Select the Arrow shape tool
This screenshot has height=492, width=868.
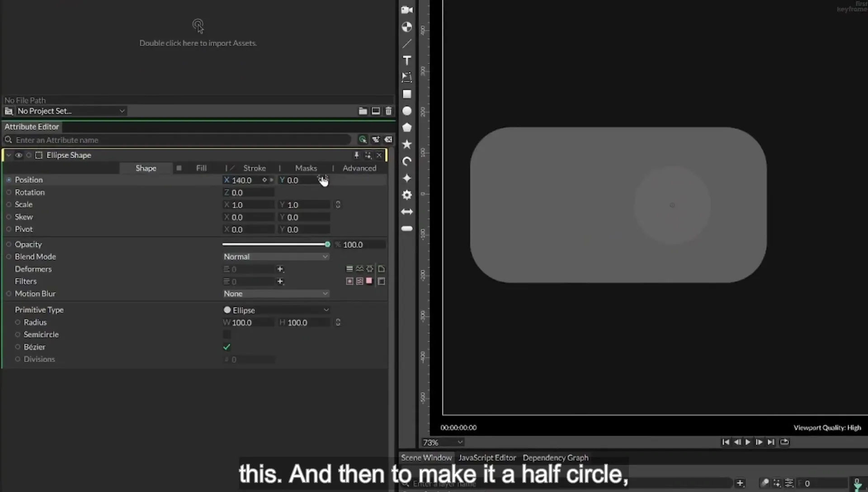click(407, 212)
